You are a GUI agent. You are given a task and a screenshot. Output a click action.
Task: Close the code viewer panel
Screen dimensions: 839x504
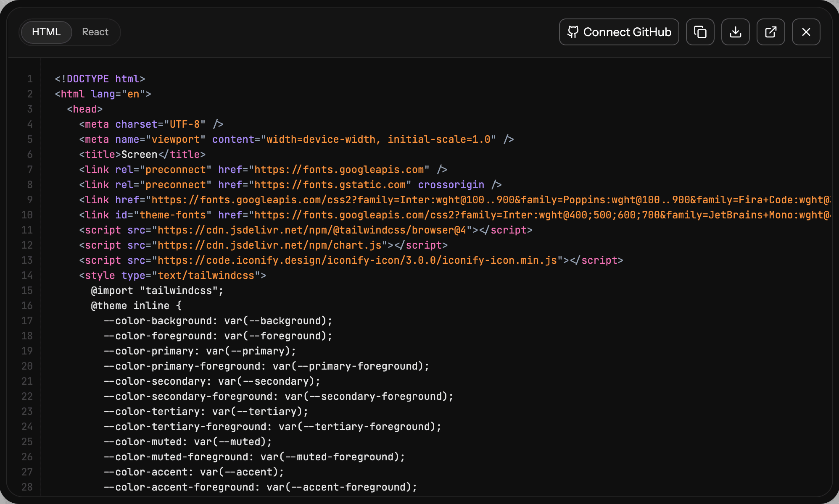tap(806, 32)
